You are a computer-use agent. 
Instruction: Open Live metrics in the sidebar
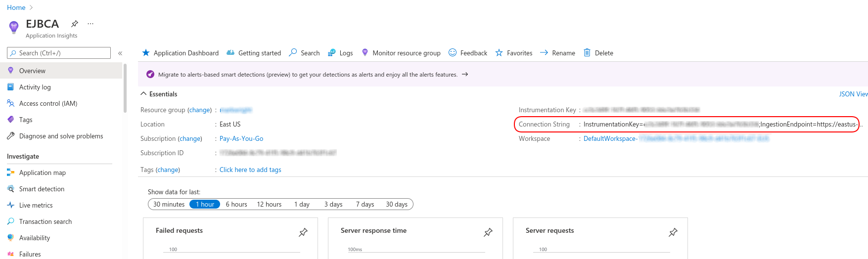[x=36, y=205]
